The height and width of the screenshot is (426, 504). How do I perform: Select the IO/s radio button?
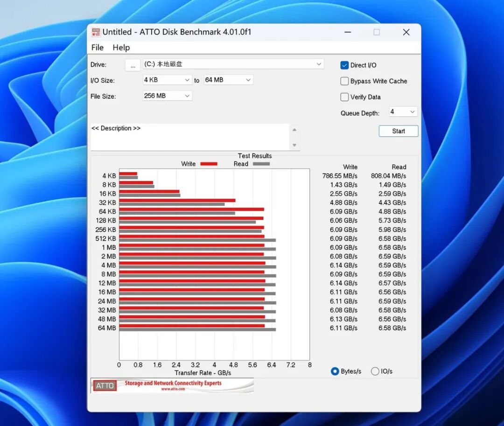(375, 371)
